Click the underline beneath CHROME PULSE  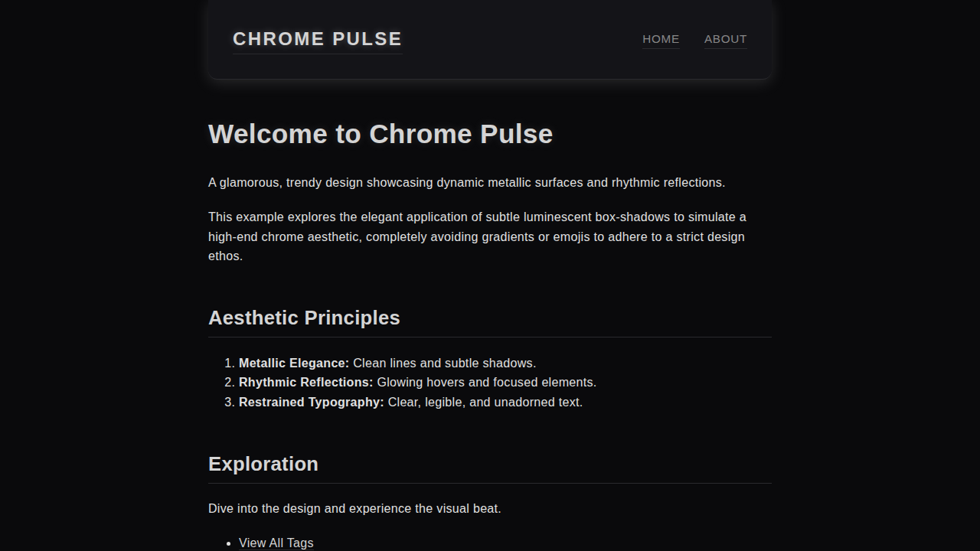317,52
